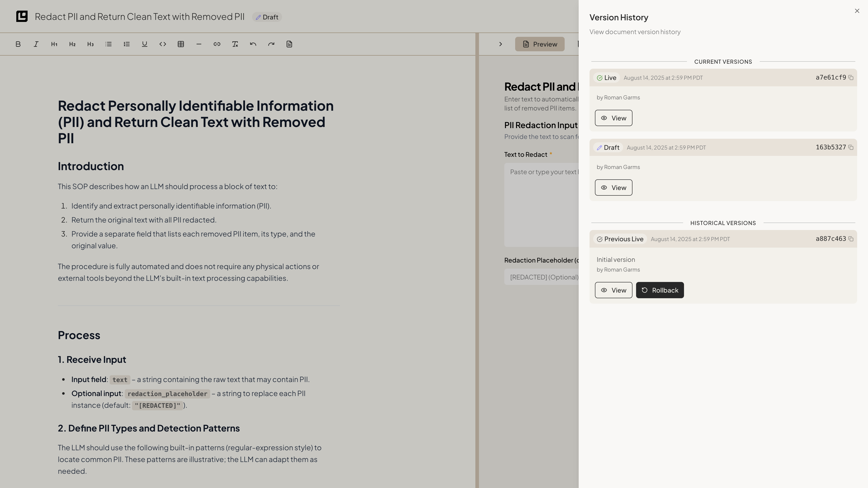Image resolution: width=868 pixels, height=488 pixels.
Task: Rollback to the Previous Live version
Action: point(660,290)
